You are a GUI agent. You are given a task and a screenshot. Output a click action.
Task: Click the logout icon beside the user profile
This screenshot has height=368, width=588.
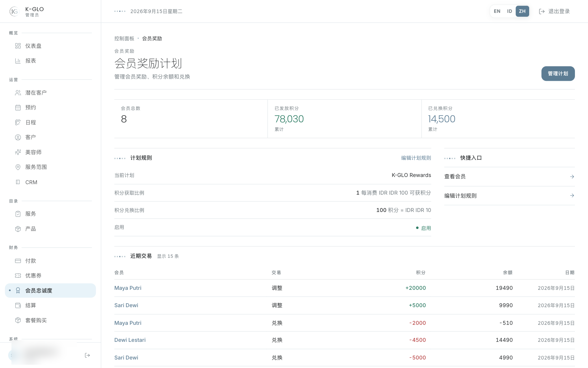tap(87, 355)
